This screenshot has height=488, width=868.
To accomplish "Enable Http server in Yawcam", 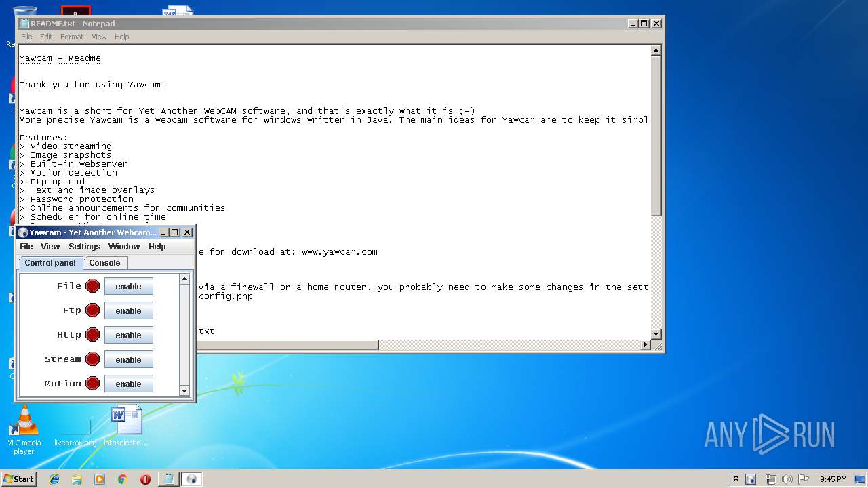I will (x=128, y=335).
